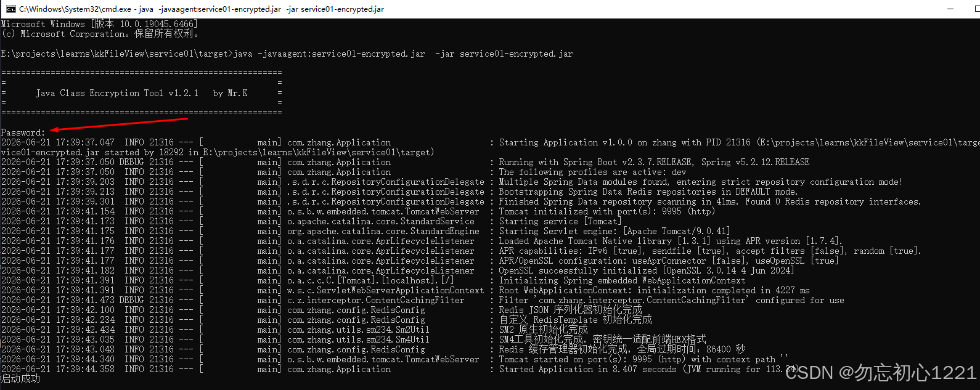Click 'Redis 缓存管理器初始化完成' message
The width and height of the screenshot is (980, 390).
[623, 349]
